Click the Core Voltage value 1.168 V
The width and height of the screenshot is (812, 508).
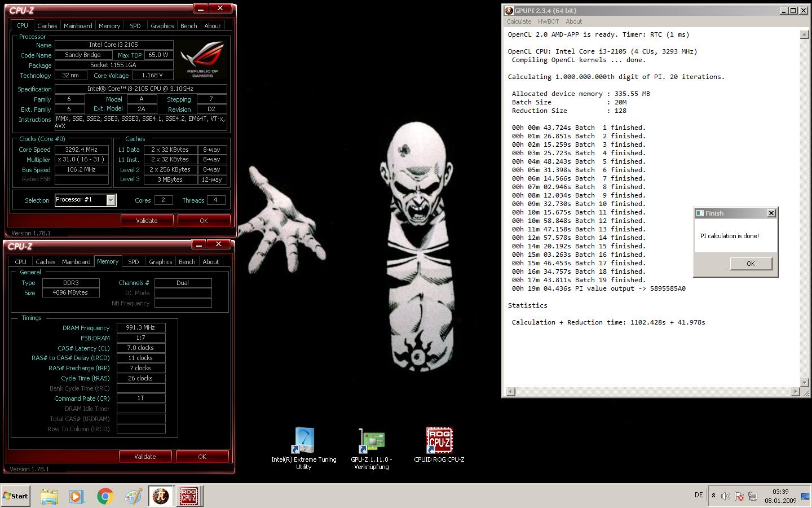pyautogui.click(x=153, y=75)
